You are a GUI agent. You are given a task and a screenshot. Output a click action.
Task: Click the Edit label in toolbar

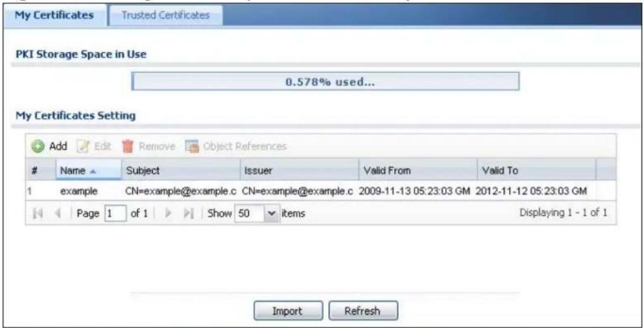103,146
